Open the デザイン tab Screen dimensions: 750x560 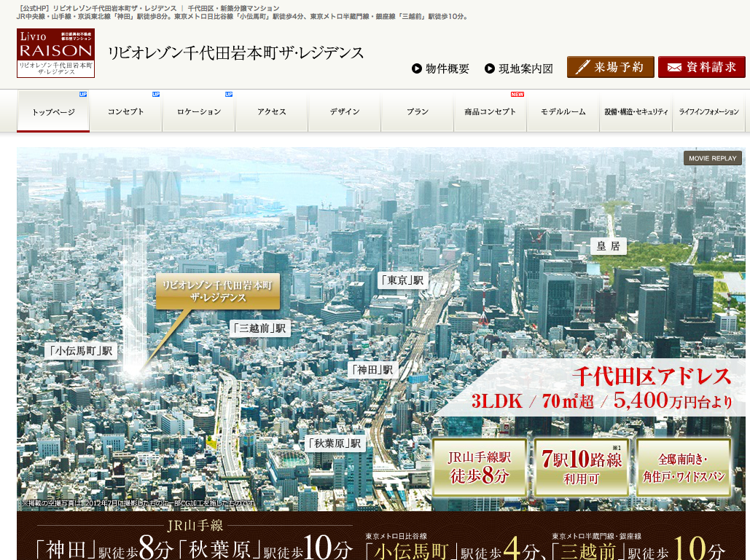click(x=344, y=111)
